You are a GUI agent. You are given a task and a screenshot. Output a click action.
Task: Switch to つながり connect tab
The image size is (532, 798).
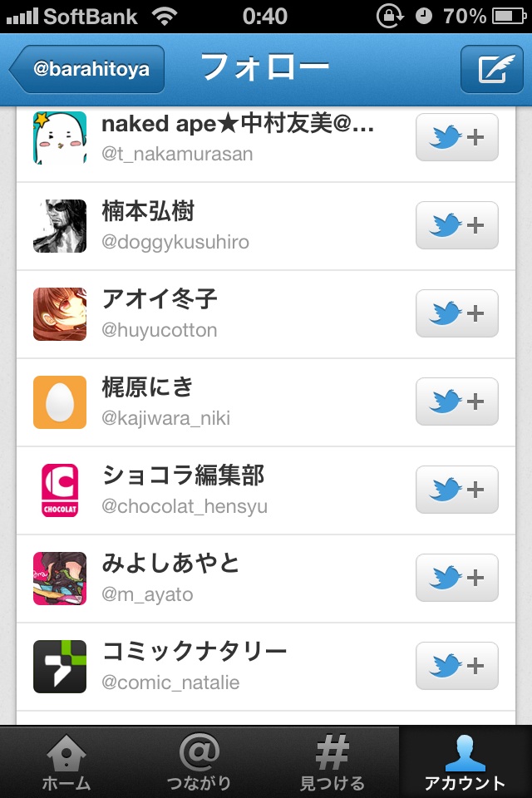pyautogui.click(x=199, y=762)
